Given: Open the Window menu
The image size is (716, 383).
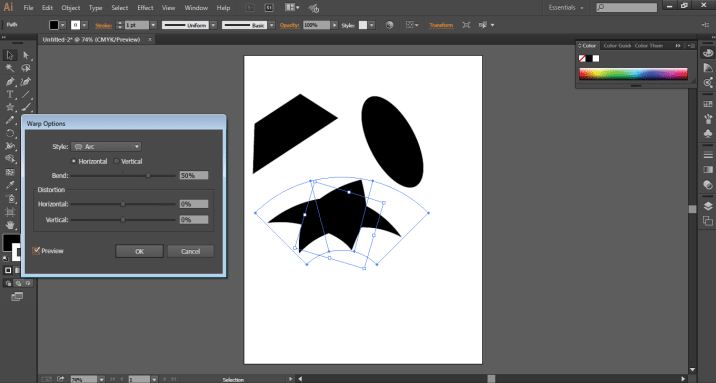Looking at the screenshot, I should (195, 8).
